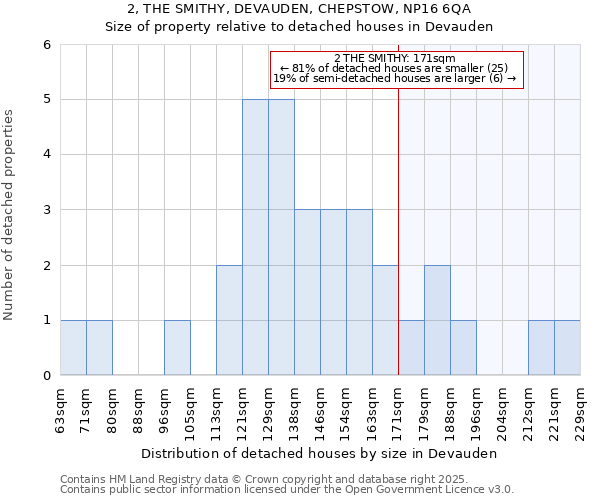Click the y-axis tick label 3
The image size is (600, 500).
(47, 210)
